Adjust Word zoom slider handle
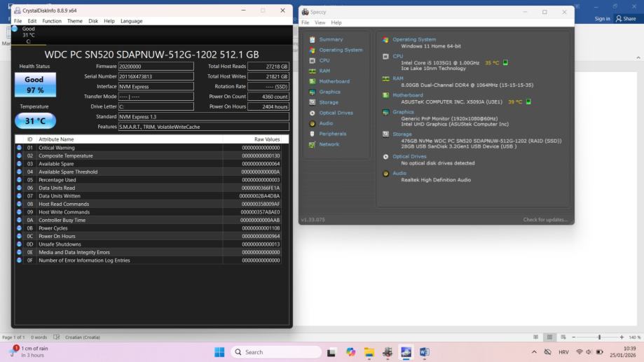This screenshot has width=644, height=362. [x=599, y=337]
